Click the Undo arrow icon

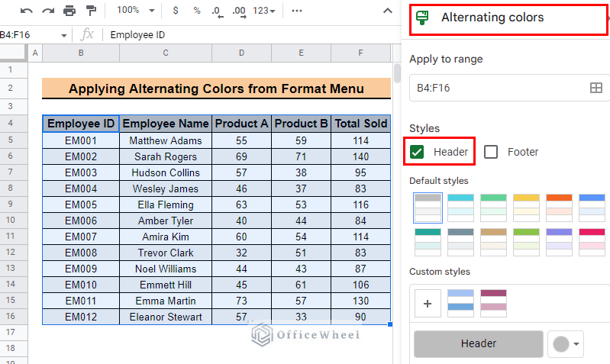26,11
